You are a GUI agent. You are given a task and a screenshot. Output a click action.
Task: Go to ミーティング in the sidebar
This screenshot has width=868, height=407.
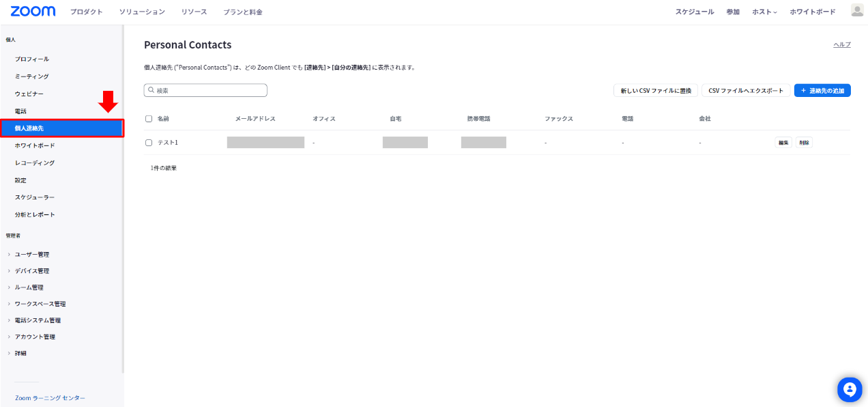(x=32, y=76)
